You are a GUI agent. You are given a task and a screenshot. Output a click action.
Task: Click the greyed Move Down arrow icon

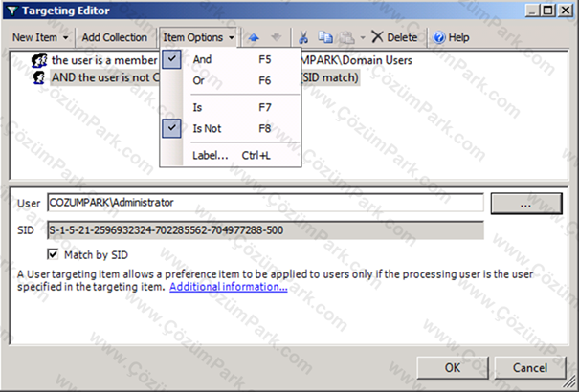click(276, 37)
